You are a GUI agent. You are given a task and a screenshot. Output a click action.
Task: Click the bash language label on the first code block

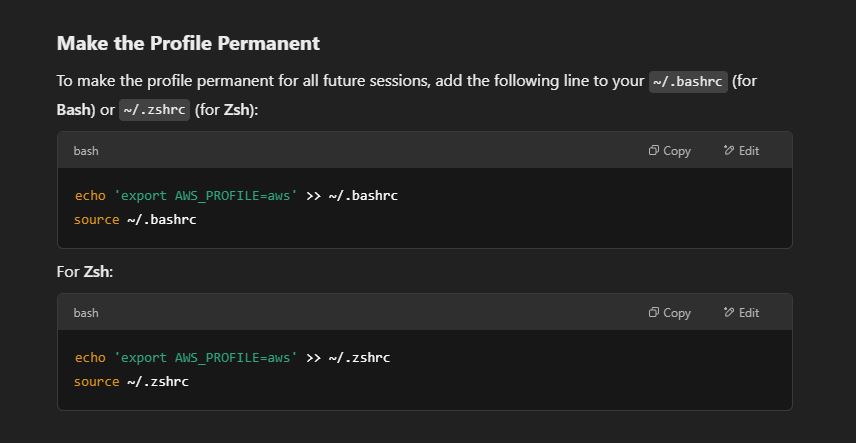86,151
